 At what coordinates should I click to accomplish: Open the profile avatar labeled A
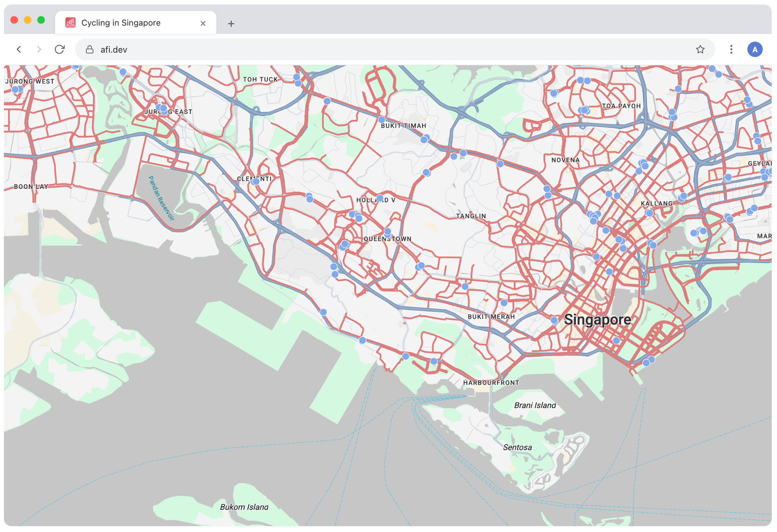tap(755, 49)
